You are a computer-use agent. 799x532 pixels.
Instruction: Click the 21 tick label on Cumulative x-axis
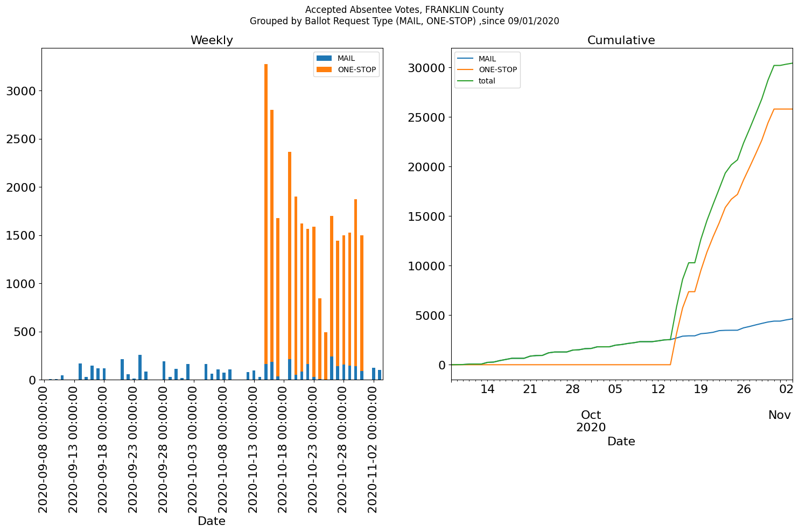click(530, 389)
